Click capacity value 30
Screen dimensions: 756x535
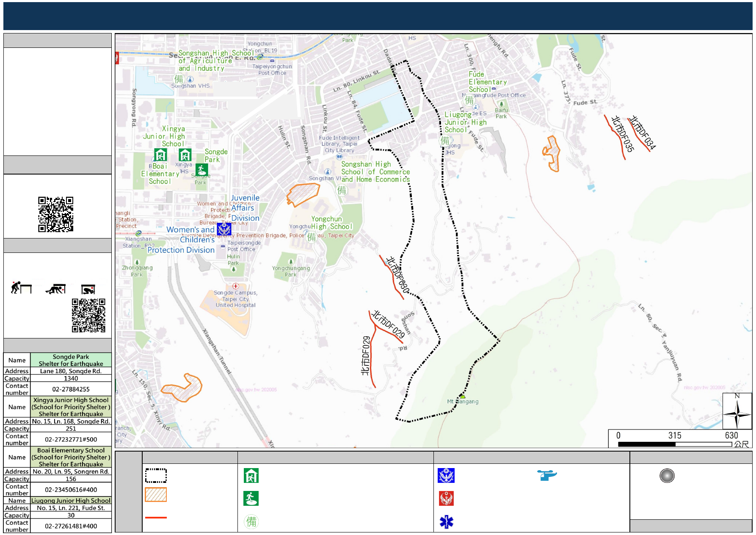tap(71, 515)
